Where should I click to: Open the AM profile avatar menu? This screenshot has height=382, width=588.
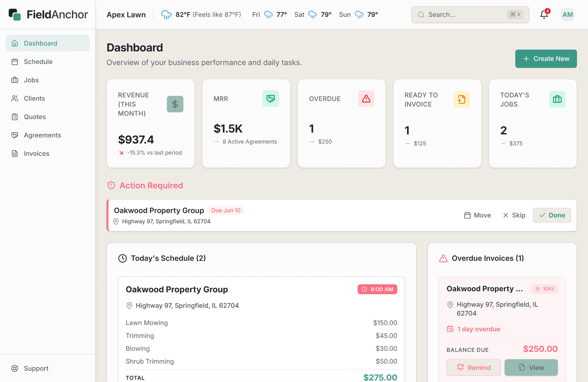tap(568, 14)
